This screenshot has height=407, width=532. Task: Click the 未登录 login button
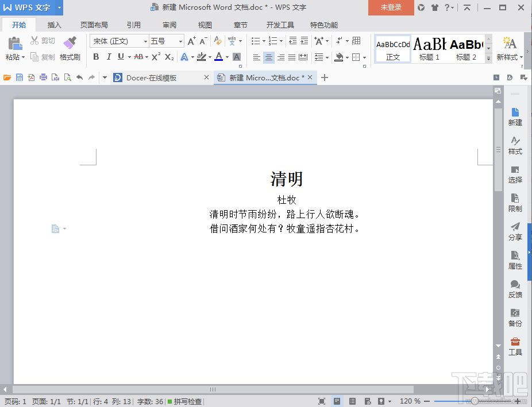pyautogui.click(x=391, y=9)
